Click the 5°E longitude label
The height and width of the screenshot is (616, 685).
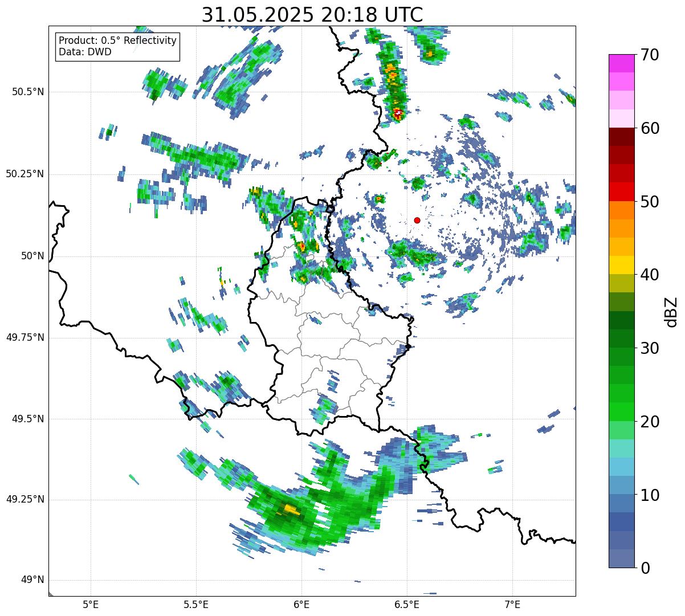click(x=91, y=605)
